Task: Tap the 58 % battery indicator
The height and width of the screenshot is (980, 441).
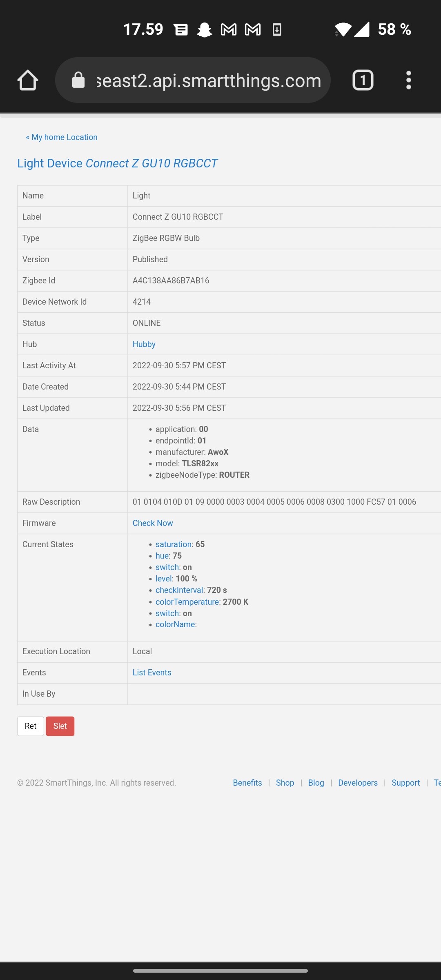Action: click(394, 29)
